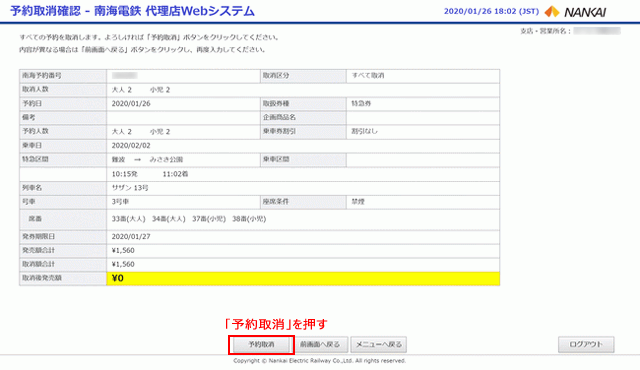Viewport: 640px width, 370px height.
Task: Click 大人 2 小児 2 in 予約人数 row
Action: pyautogui.click(x=141, y=132)
